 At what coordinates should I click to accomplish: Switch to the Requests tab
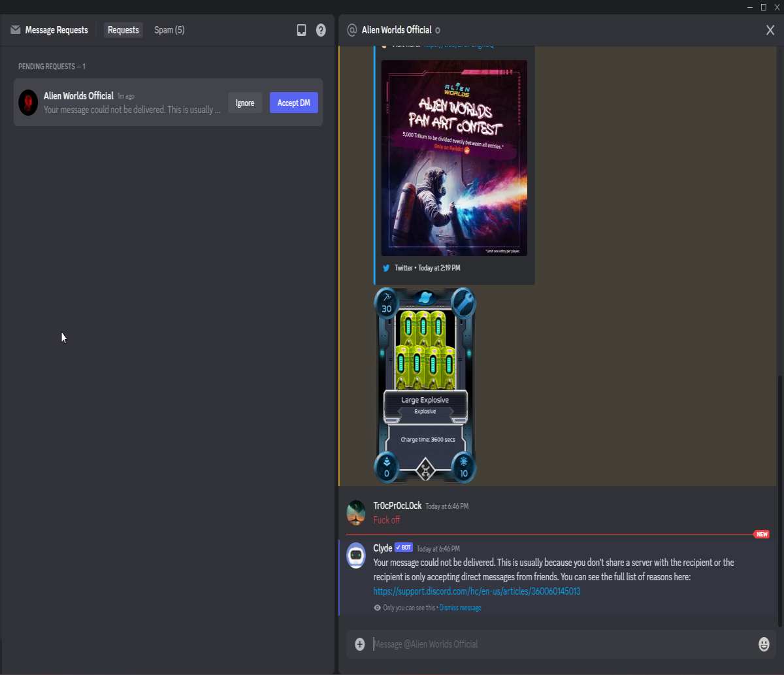(x=123, y=30)
